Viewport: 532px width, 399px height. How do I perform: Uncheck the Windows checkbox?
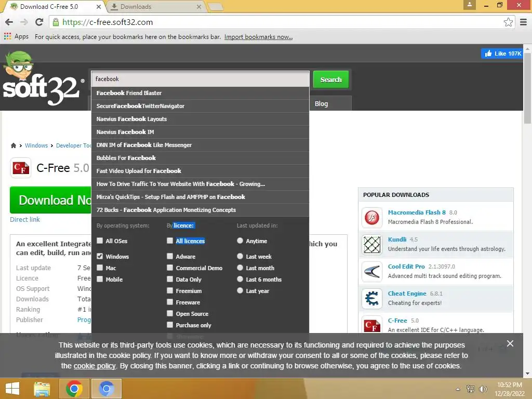point(100,256)
